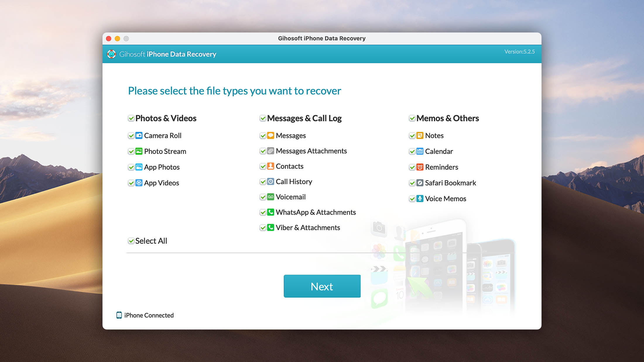Click the 'Messages & Call Log' heading
The height and width of the screenshot is (362, 644).
[x=304, y=118]
